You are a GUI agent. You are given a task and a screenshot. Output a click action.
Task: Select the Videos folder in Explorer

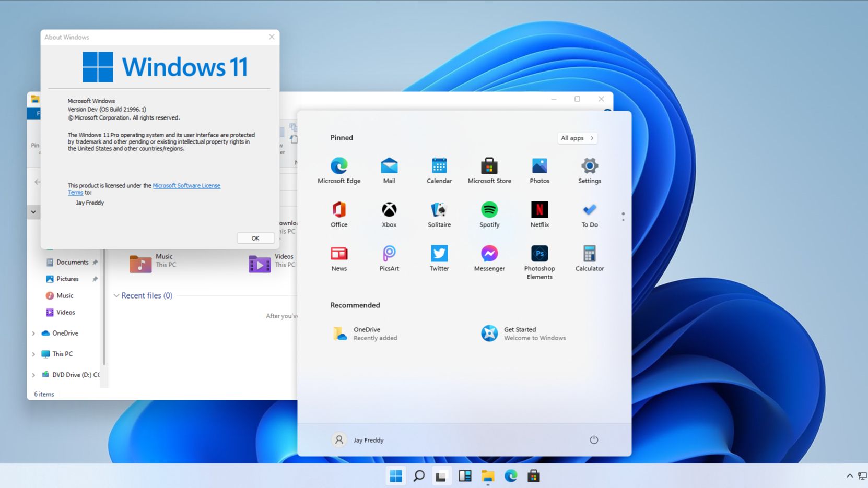[x=272, y=263]
